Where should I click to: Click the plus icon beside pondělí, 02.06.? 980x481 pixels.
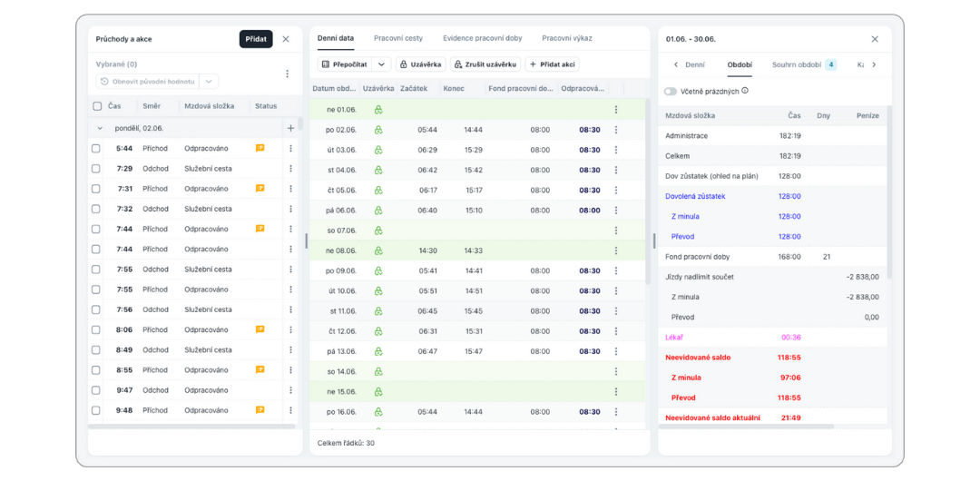click(x=290, y=128)
